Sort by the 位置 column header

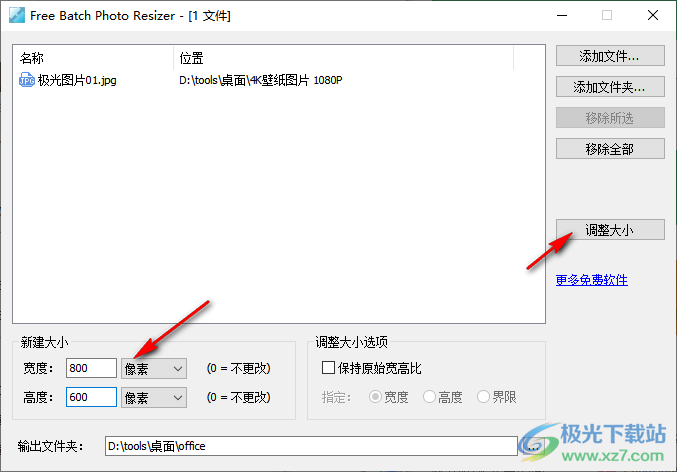click(x=343, y=58)
